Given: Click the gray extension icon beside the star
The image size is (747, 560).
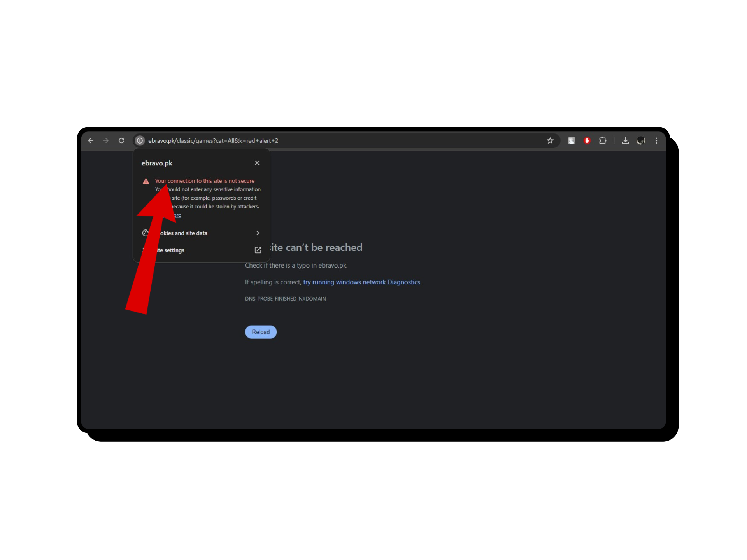Looking at the screenshot, I should (x=571, y=140).
